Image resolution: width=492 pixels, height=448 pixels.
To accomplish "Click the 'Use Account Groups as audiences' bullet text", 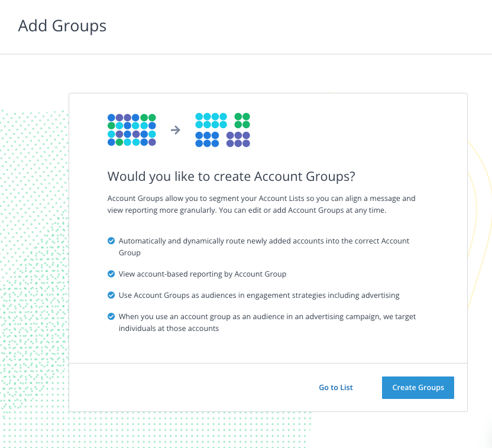I will [x=259, y=295].
